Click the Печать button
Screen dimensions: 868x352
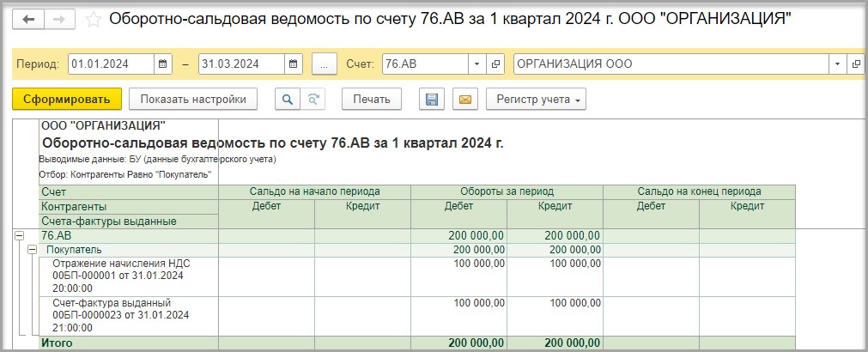(x=372, y=99)
